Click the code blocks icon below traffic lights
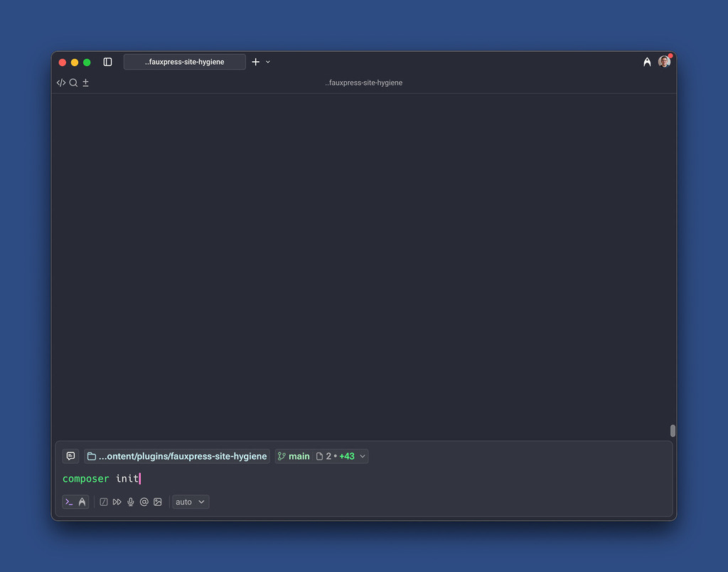The image size is (728, 572). click(x=60, y=83)
